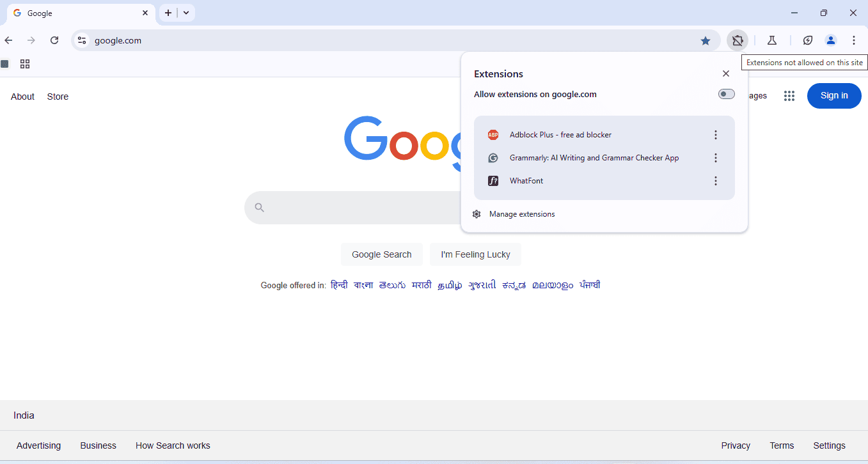Open Chrome three-dot menu
This screenshot has height=464, width=868.
tap(854, 40)
